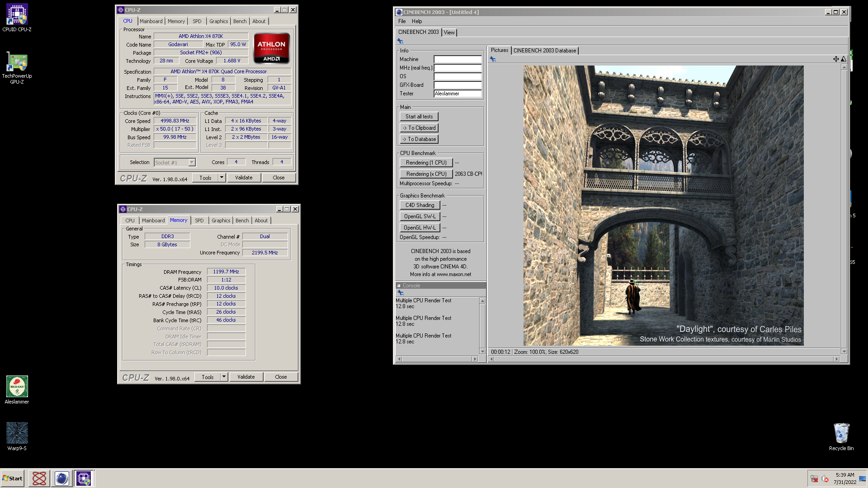This screenshot has height=488, width=868.
Task: Click the CINEBENCH sphere taskbar icon
Action: pyautogui.click(x=62, y=478)
